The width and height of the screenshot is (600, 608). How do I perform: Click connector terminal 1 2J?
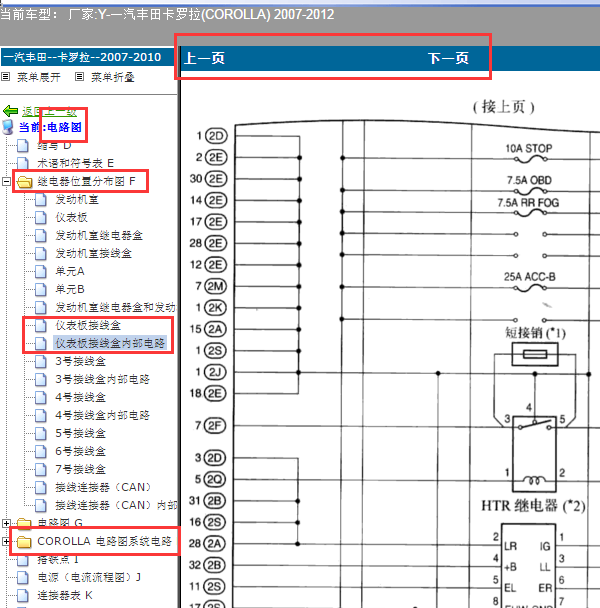(211, 372)
